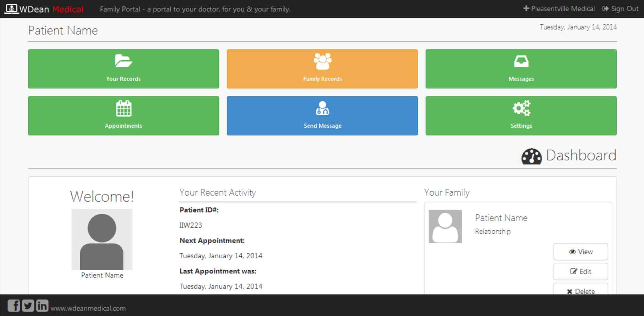Click the WDean Medical laptop logo icon
The width and height of the screenshot is (644, 316).
(x=11, y=9)
